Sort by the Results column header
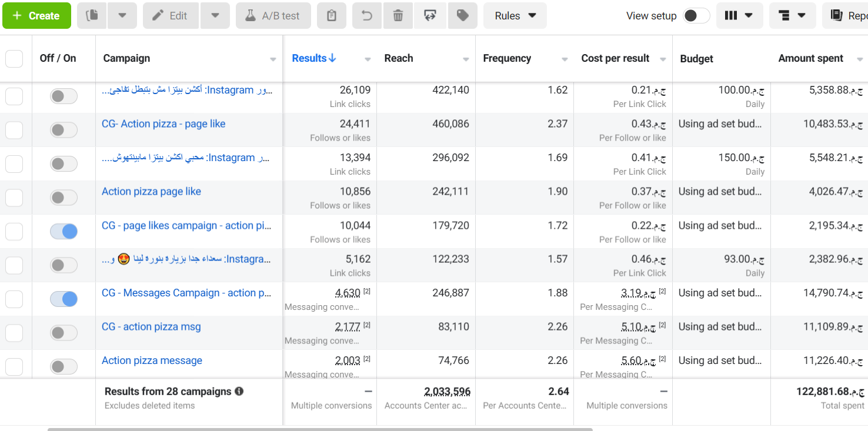The height and width of the screenshot is (431, 868). [x=309, y=58]
